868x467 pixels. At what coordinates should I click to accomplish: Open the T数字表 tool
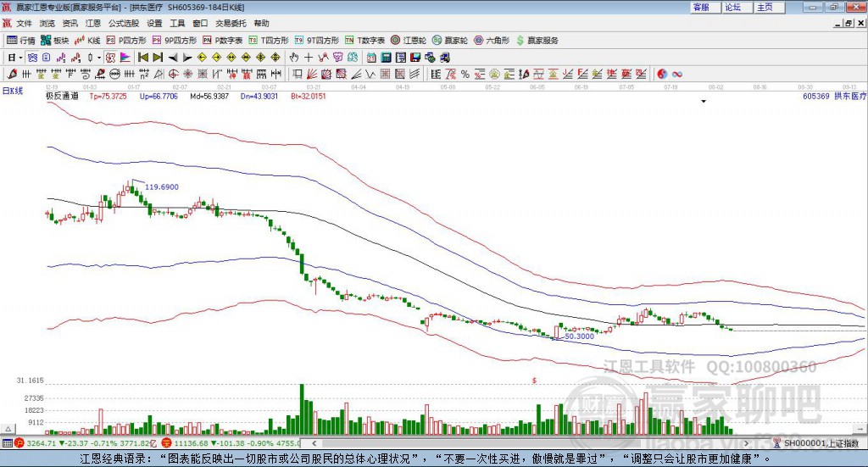[364, 41]
